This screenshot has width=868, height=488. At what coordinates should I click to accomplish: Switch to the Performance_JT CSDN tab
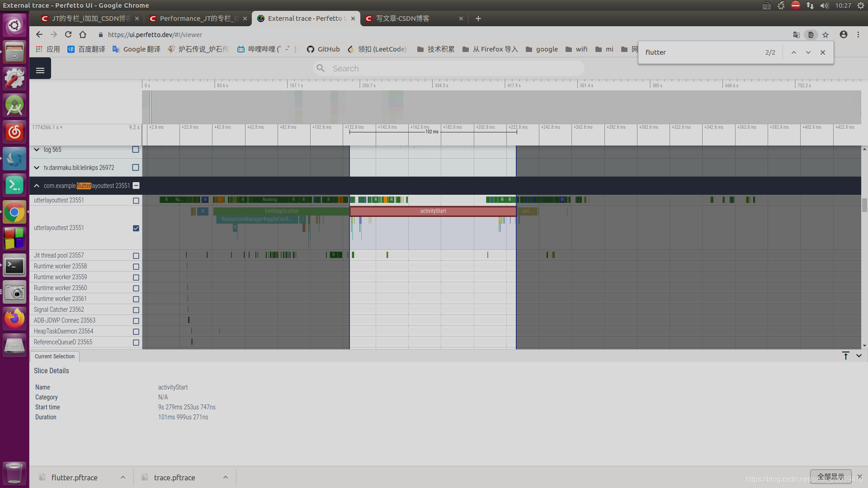pyautogui.click(x=198, y=19)
